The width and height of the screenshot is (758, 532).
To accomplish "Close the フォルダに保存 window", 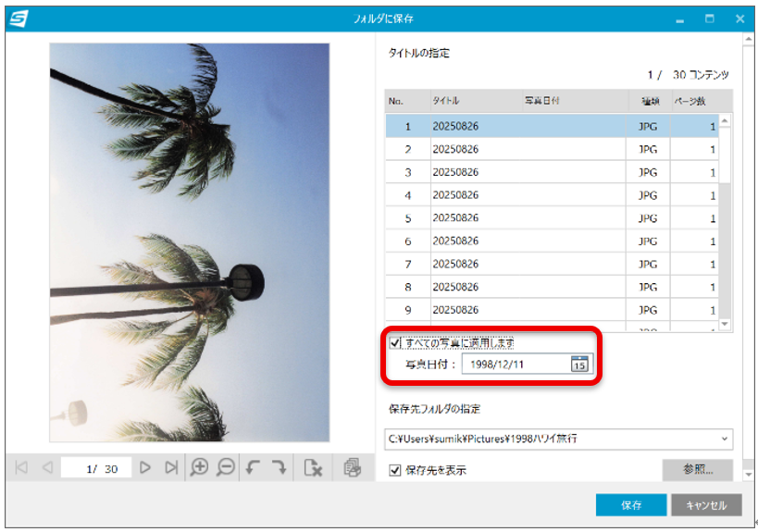I will tap(739, 19).
